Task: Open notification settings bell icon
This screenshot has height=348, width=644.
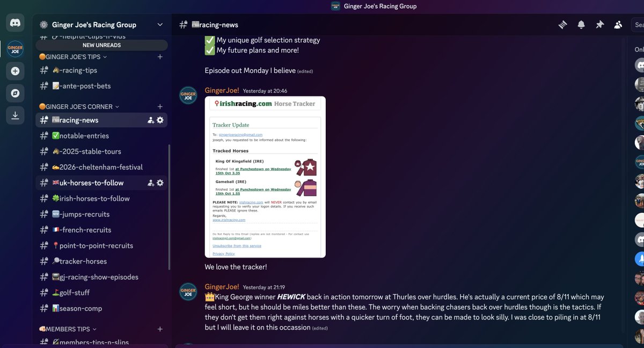Action: [x=581, y=25]
